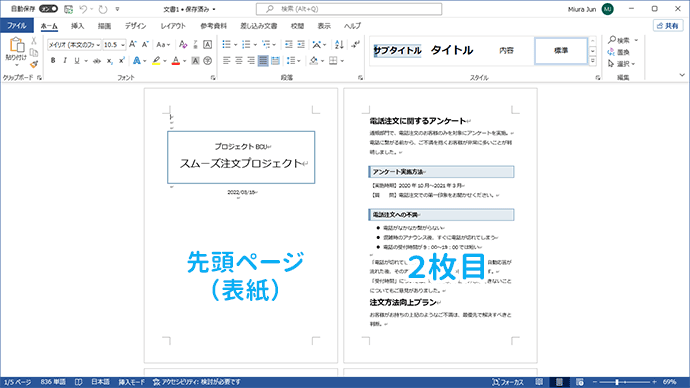690x388 pixels.
Task: Switch to the デザイン tab
Action: click(x=136, y=26)
